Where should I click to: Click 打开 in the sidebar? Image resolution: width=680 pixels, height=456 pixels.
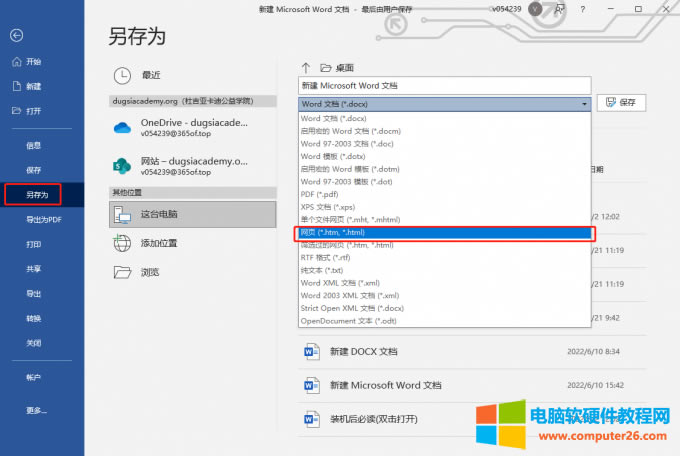26,111
